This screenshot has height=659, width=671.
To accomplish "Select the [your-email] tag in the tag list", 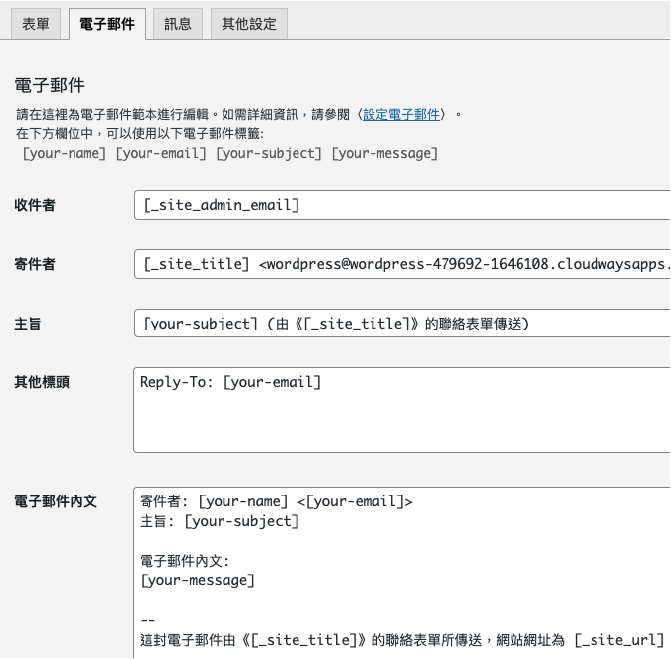I will (x=162, y=153).
